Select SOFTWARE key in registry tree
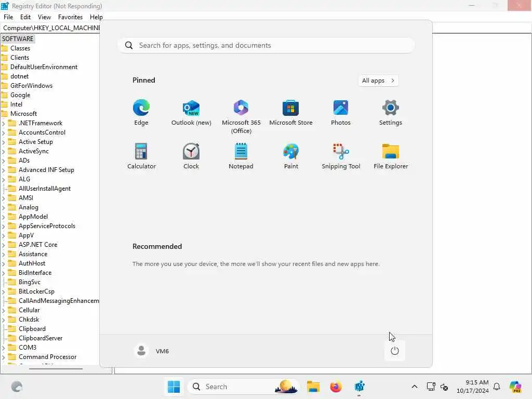 [x=18, y=38]
